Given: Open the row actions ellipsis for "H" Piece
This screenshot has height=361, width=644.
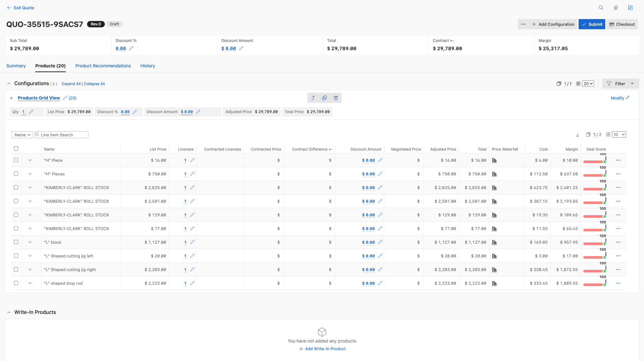Looking at the screenshot, I should pos(618,160).
